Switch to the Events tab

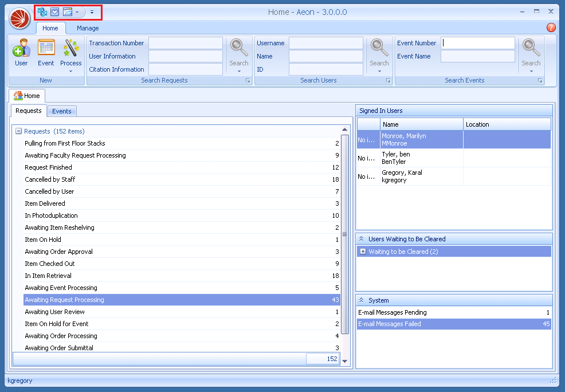(x=62, y=111)
